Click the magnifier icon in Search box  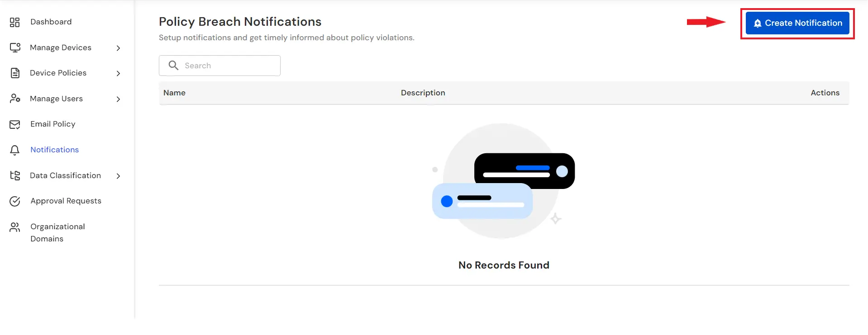coord(173,66)
